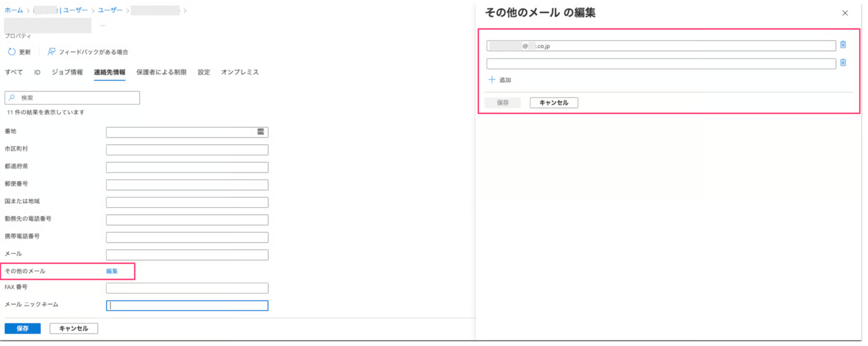Click into the 携帯電話番号 input field

[187, 237]
